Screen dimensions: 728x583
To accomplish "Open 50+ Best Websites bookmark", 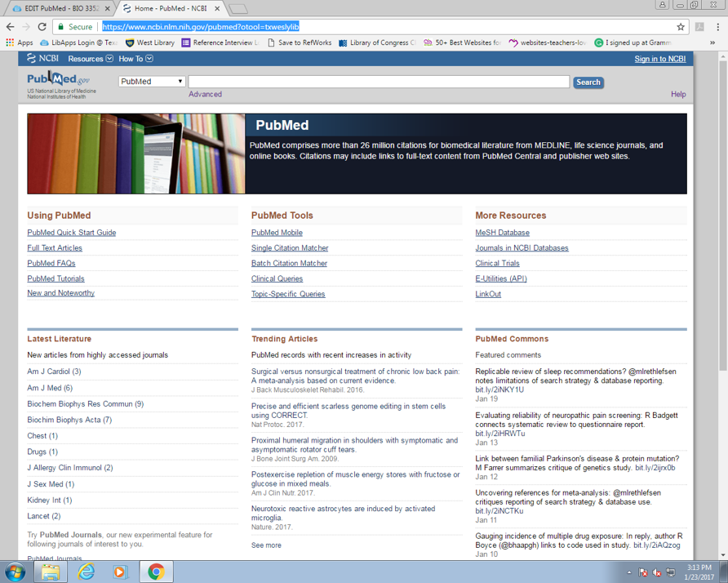I will tap(463, 42).
